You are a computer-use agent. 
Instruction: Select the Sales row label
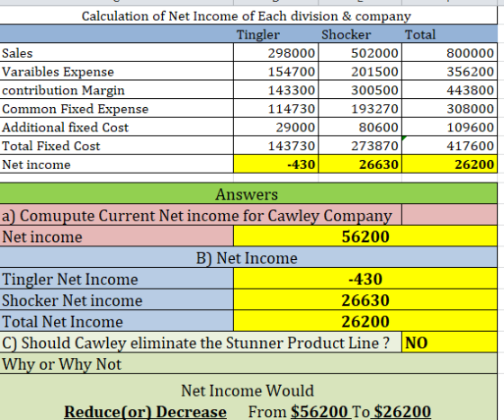116,53
